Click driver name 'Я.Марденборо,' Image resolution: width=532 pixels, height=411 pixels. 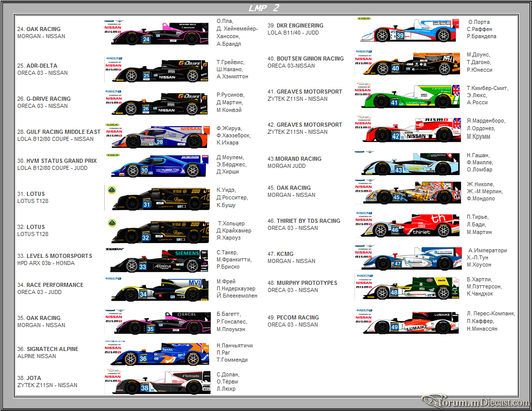pyautogui.click(x=486, y=121)
